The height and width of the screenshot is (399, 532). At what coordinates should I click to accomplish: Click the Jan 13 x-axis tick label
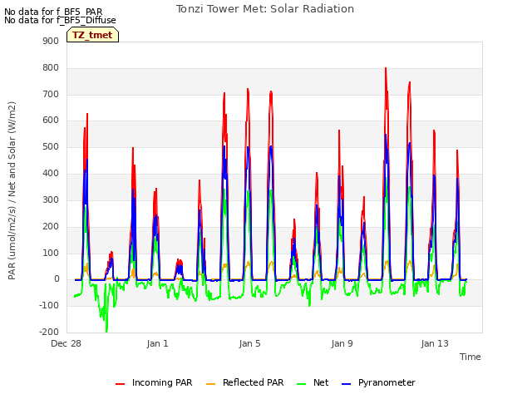tap(435, 343)
